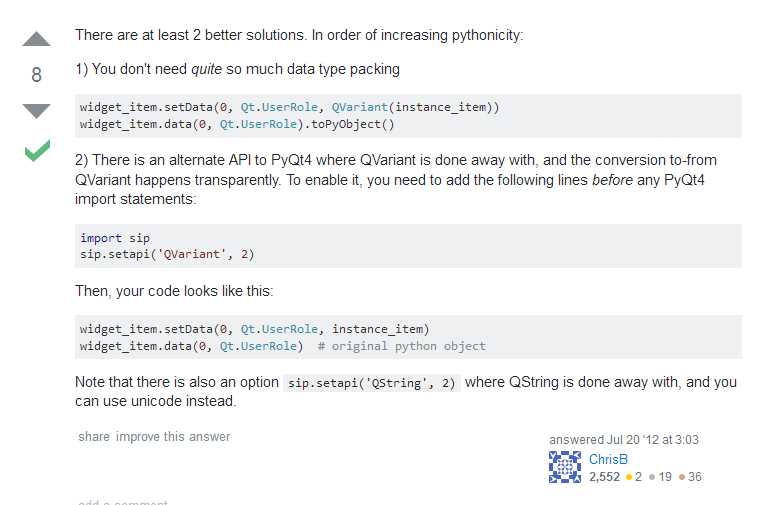
Task: Click the inline sip.setapi('QString', 2) code
Action: pos(371,383)
